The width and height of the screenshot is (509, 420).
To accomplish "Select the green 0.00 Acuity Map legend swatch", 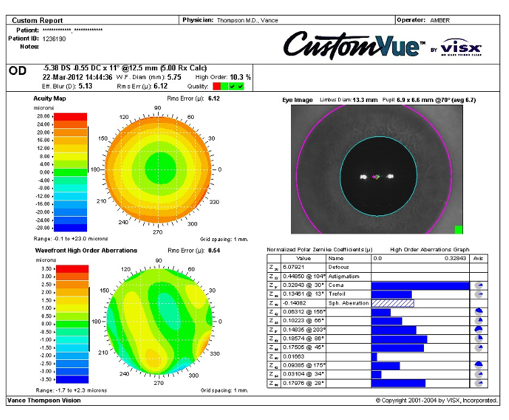I will coord(70,172).
